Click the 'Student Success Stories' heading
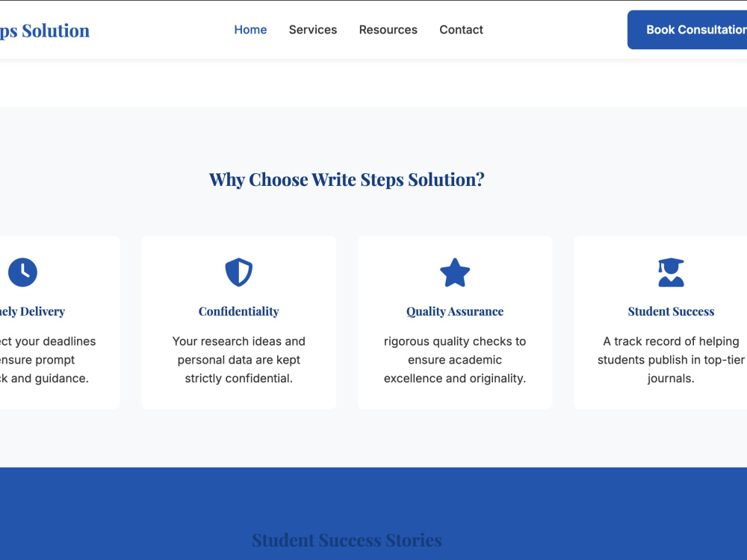 click(x=347, y=540)
